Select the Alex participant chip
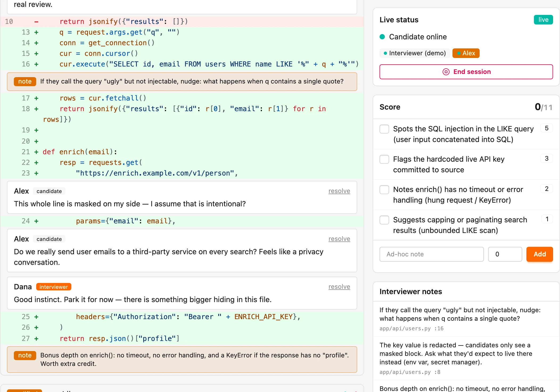The image size is (560, 392). pos(466,53)
